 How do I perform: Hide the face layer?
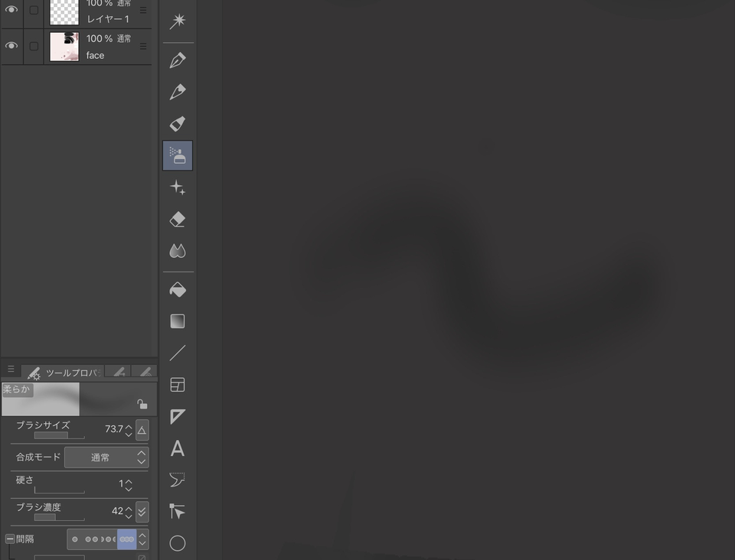point(11,46)
